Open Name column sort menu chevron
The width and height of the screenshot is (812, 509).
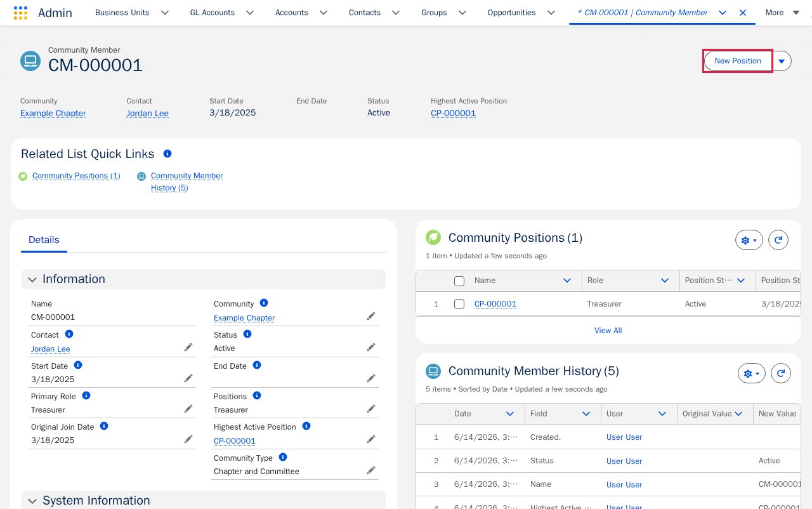tap(567, 281)
